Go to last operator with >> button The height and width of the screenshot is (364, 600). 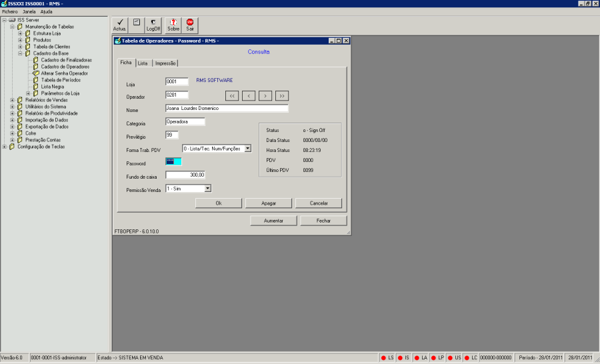(282, 96)
